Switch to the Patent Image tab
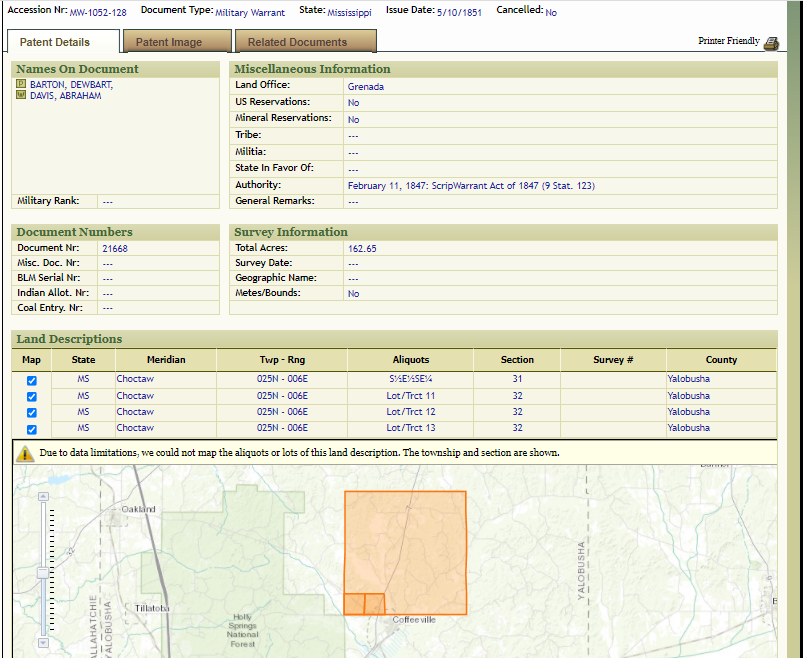Image resolution: width=803 pixels, height=658 pixels. pyautogui.click(x=169, y=42)
